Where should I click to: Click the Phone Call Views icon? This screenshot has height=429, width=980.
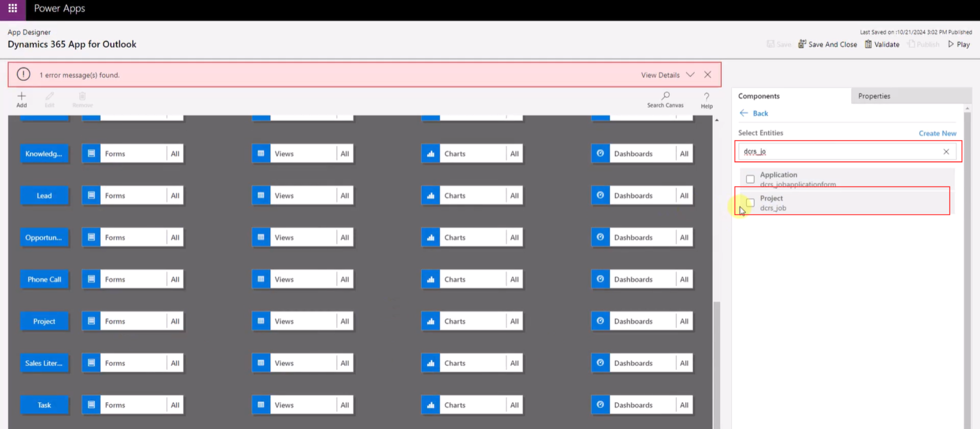[261, 279]
